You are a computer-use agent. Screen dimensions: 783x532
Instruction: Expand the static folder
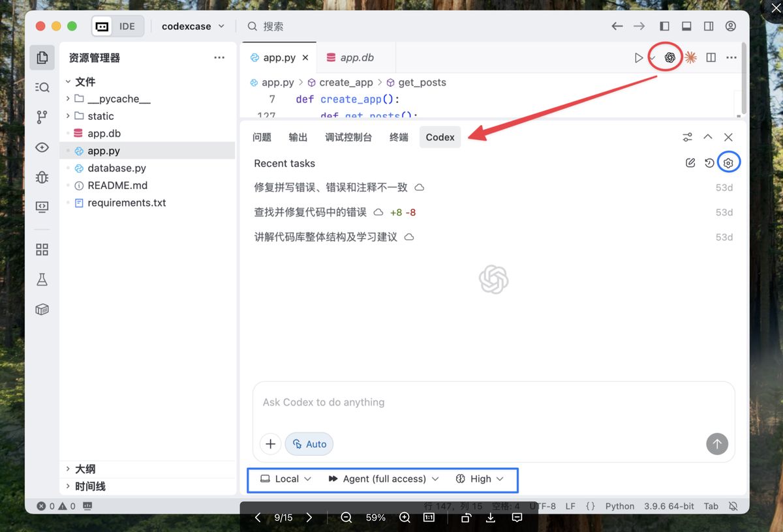[x=100, y=116]
